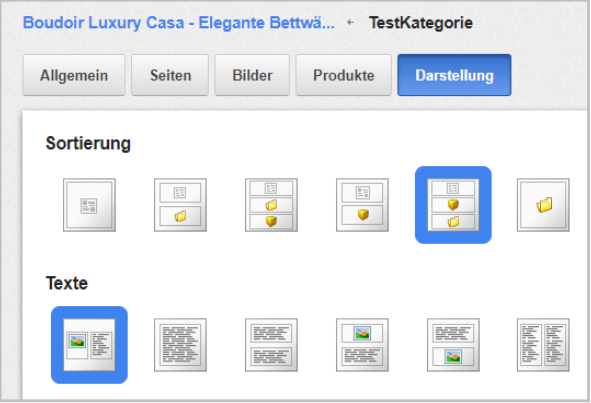591x403 pixels.
Task: Select two-column text layout
Action: click(x=543, y=345)
